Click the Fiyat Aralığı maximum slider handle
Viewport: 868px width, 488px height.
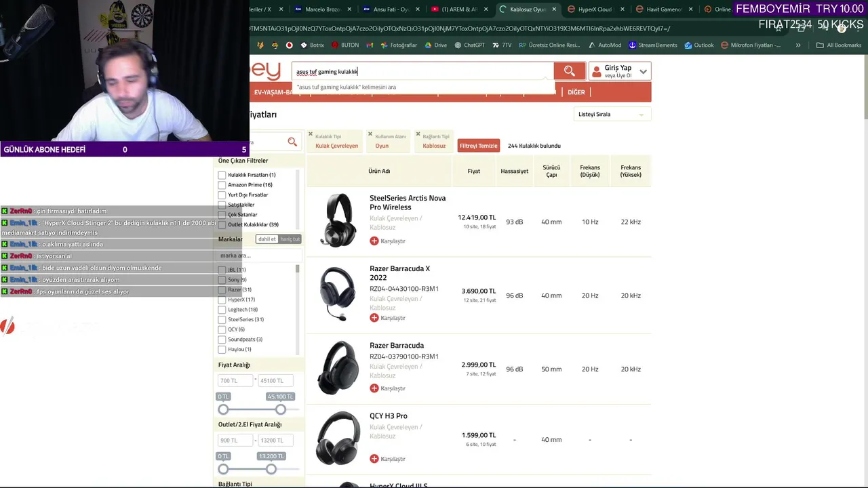tap(281, 409)
